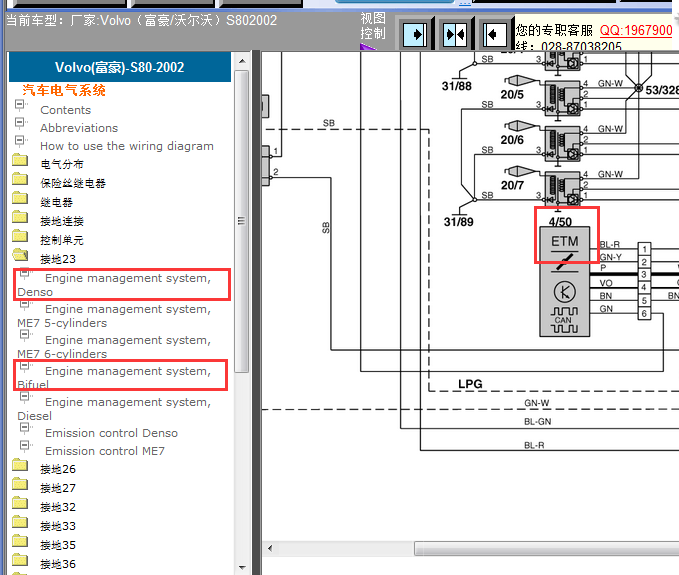This screenshot has height=575, width=679.
Task: Click the right-arrow view control button
Action: [x=414, y=34]
